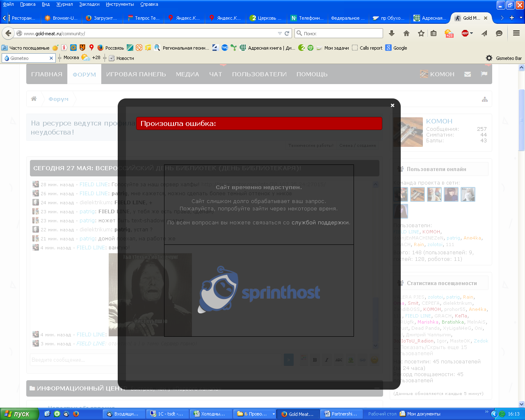
Task: Open ПОЛЬЗОВАТЕЛИ in site navigation
Action: (x=259, y=74)
